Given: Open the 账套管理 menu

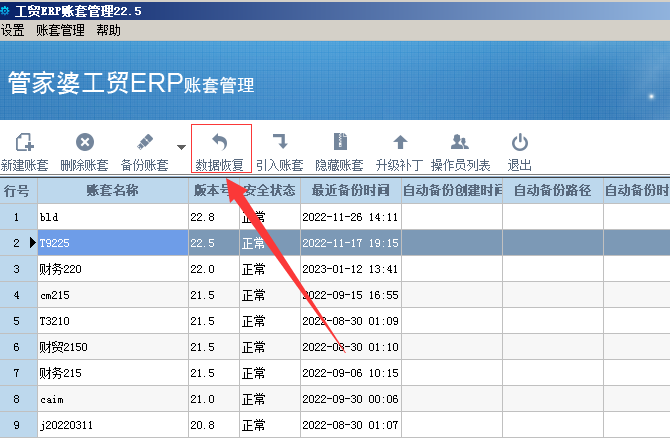Looking at the screenshot, I should [x=60, y=30].
